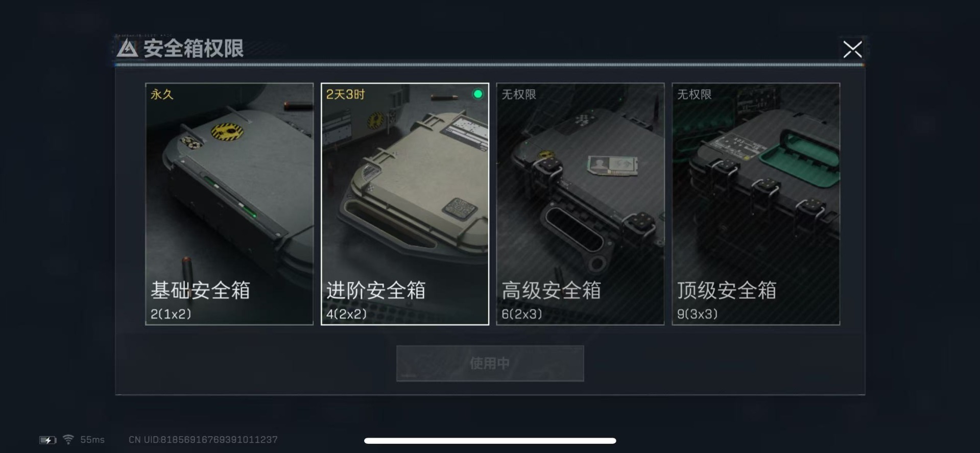Tap the battery charging icon
980x453 pixels.
tap(48, 440)
